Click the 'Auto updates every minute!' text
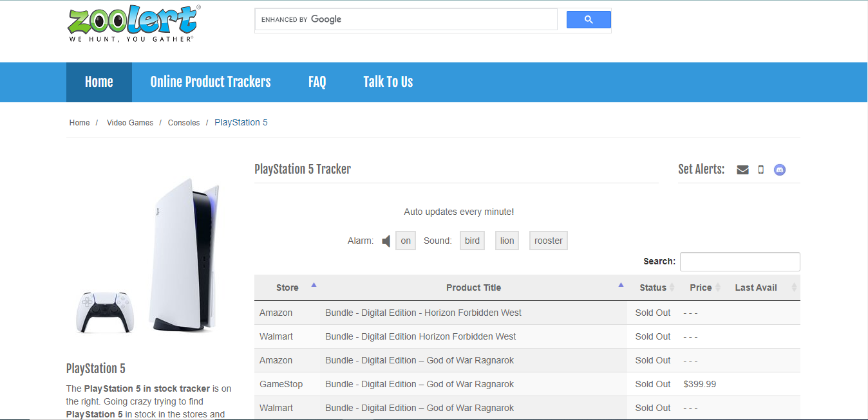868x420 pixels. pyautogui.click(x=459, y=212)
